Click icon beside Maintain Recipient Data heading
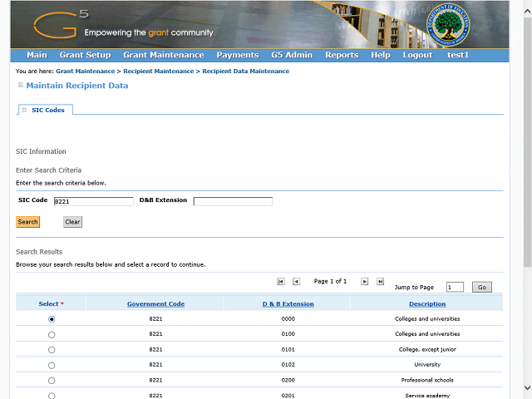The height and width of the screenshot is (399, 532). pyautogui.click(x=21, y=85)
